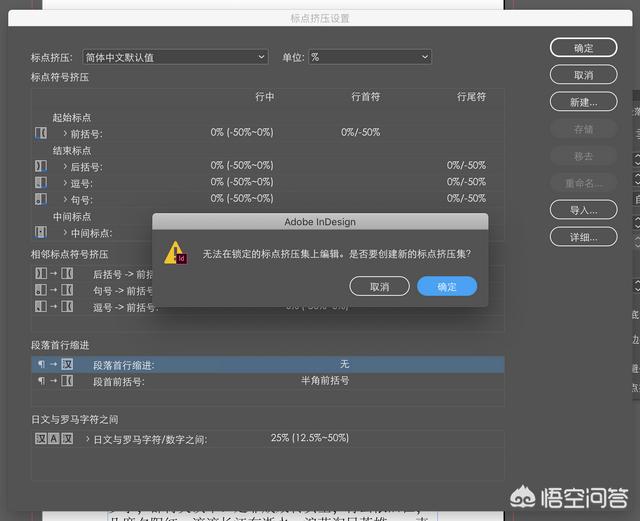Click the 段落首行缩进 paragraph-to-汉 icon
This screenshot has width=640, height=521.
click(x=55, y=364)
